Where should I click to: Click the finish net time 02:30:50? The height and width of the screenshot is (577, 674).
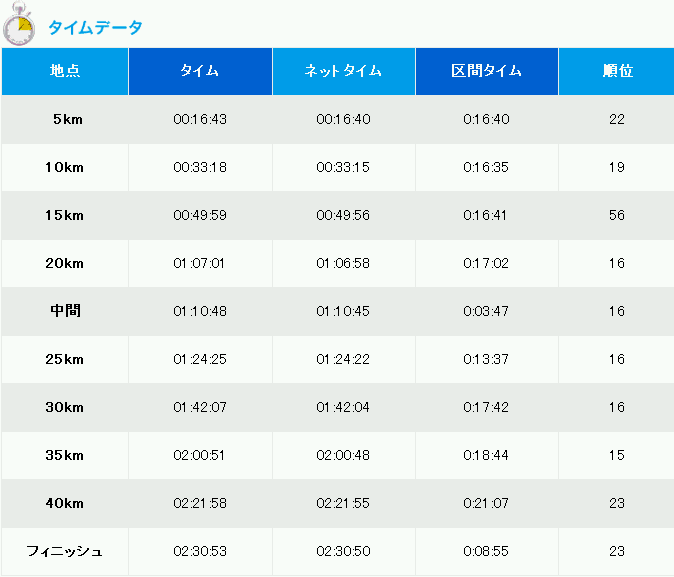343,551
